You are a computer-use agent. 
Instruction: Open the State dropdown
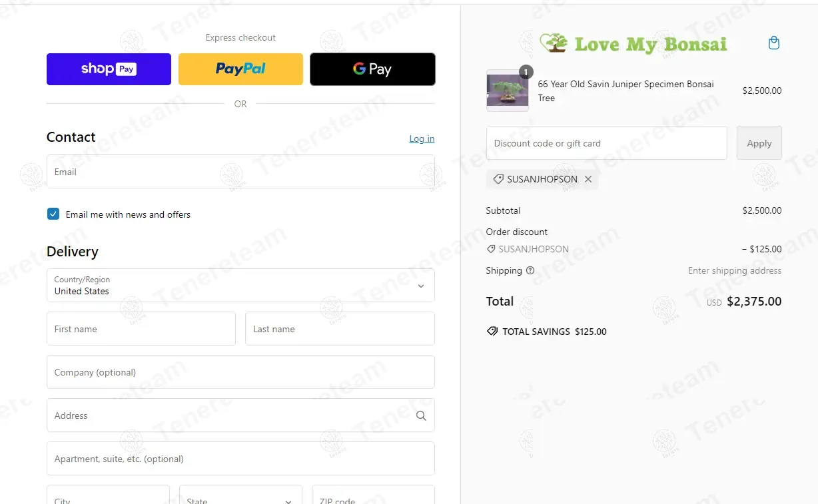(240, 495)
